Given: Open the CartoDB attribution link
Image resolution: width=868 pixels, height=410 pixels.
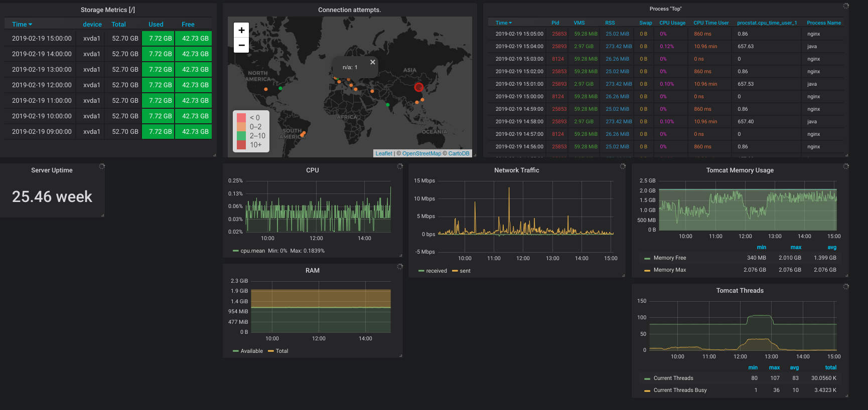Looking at the screenshot, I should [x=459, y=153].
